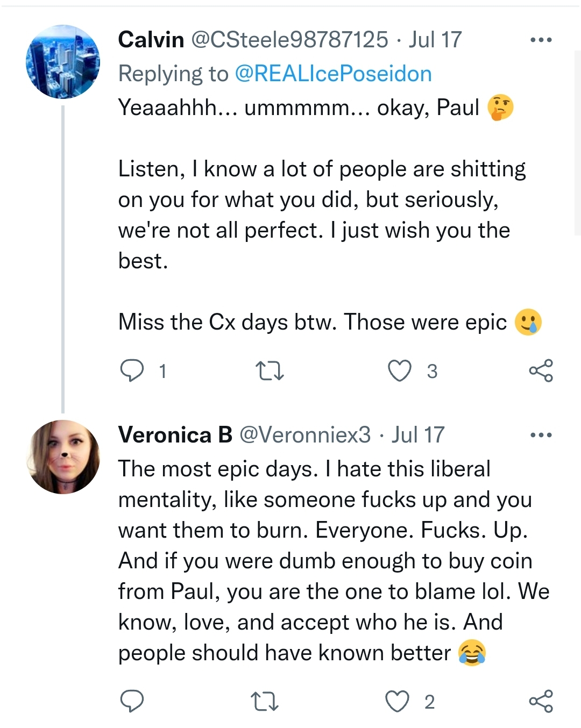Tap the Calvin display name
581x728 pixels.
coord(151,40)
